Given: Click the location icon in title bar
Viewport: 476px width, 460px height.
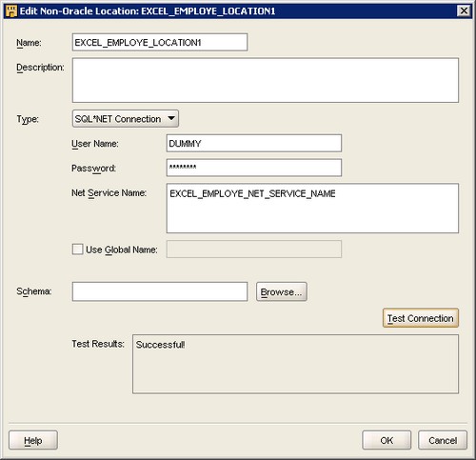Looking at the screenshot, I should coord(11,11).
